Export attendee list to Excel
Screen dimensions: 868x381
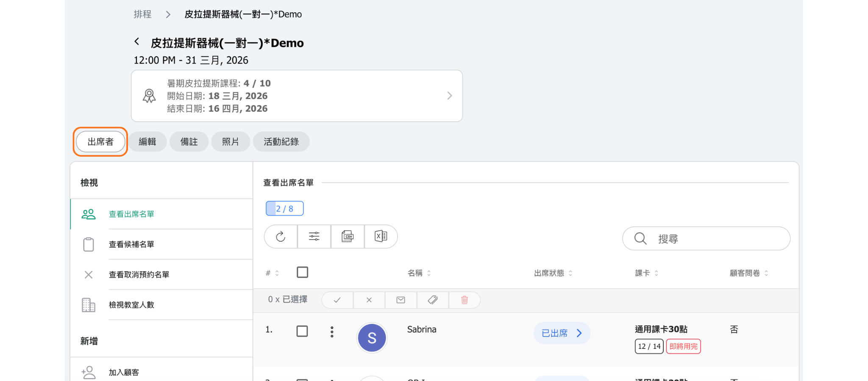point(381,237)
